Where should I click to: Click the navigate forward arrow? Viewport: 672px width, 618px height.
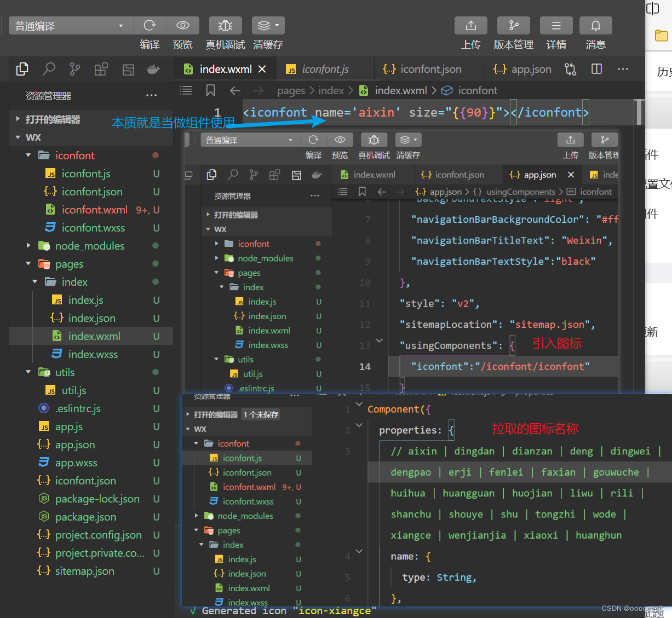pos(259,90)
